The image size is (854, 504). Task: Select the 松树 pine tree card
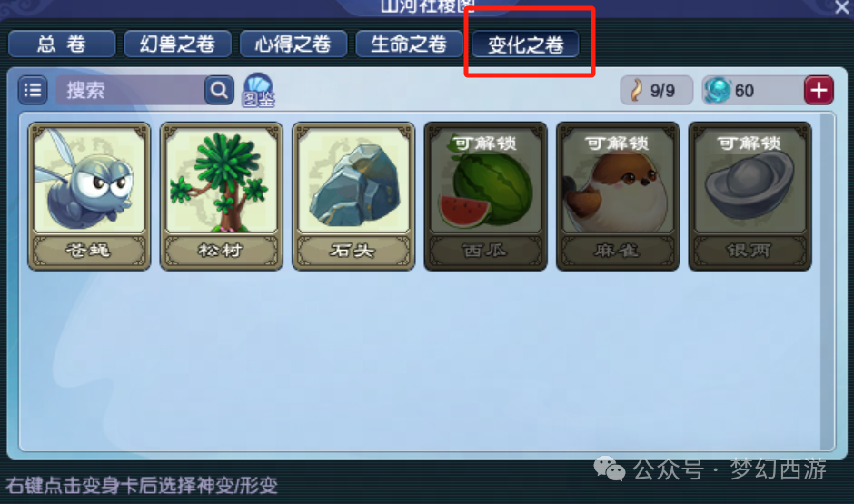221,196
